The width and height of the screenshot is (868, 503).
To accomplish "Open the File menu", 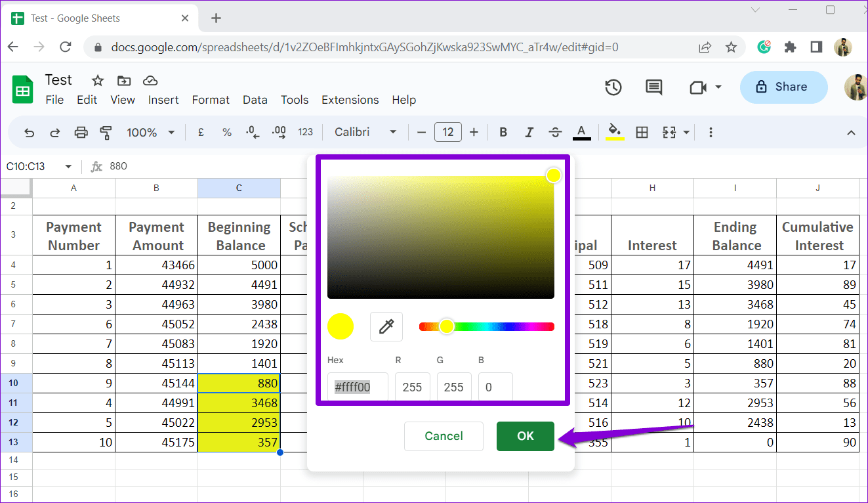I will (x=54, y=100).
